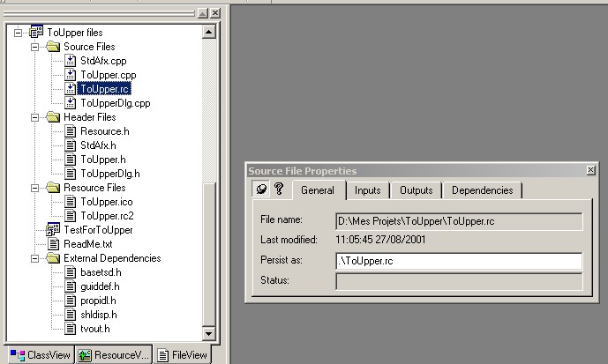Select TestForToUpper project label
Viewport: 608px width, 364px height.
98,230
